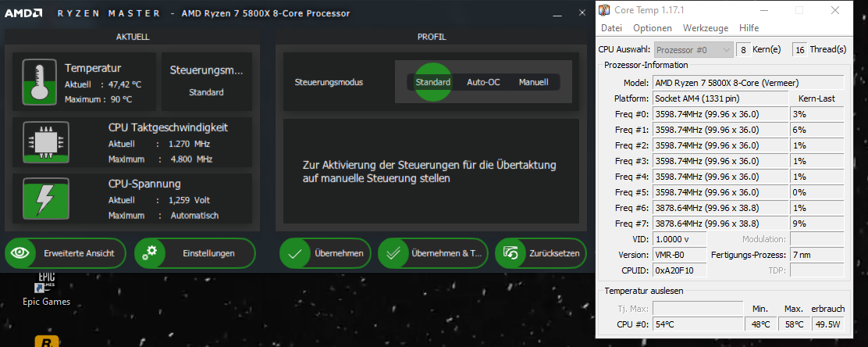This screenshot has height=347, width=868.
Task: Click the 6% core load value
Action: coord(817,130)
